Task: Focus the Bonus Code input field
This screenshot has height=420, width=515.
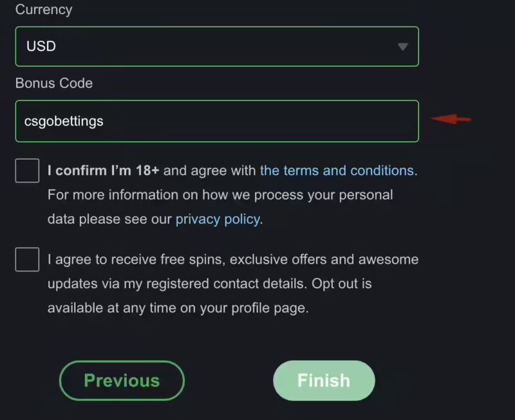Action: pyautogui.click(x=257, y=121)
